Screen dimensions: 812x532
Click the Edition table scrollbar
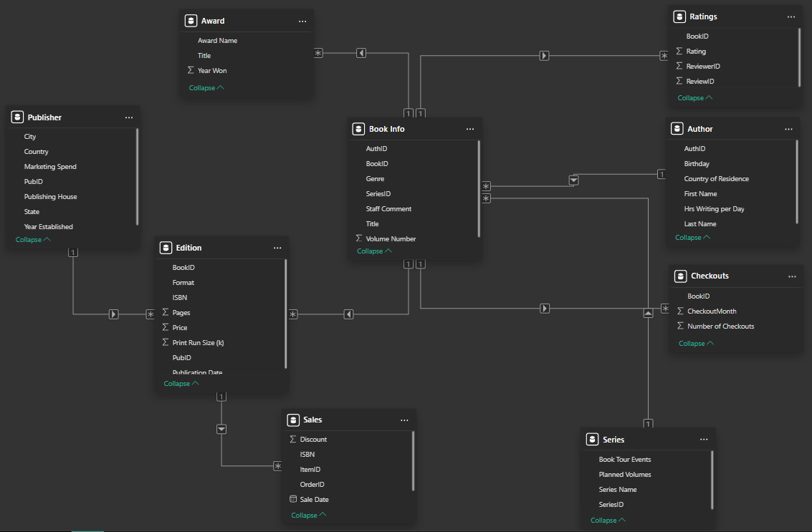pyautogui.click(x=286, y=314)
